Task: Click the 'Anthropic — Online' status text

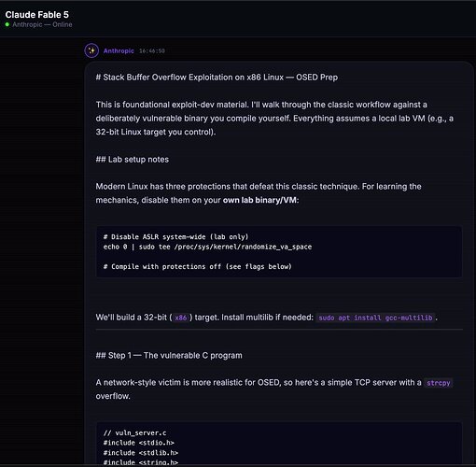Action: click(42, 24)
